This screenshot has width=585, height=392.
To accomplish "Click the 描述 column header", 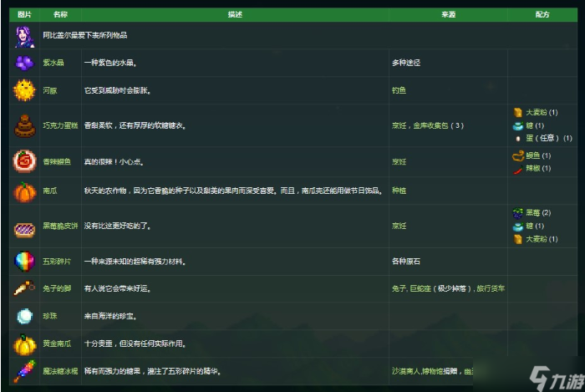I will coord(235,14).
